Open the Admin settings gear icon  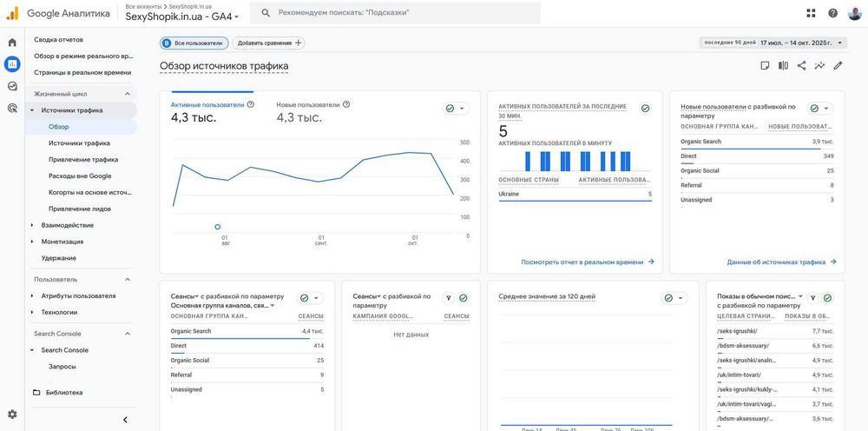[12, 414]
